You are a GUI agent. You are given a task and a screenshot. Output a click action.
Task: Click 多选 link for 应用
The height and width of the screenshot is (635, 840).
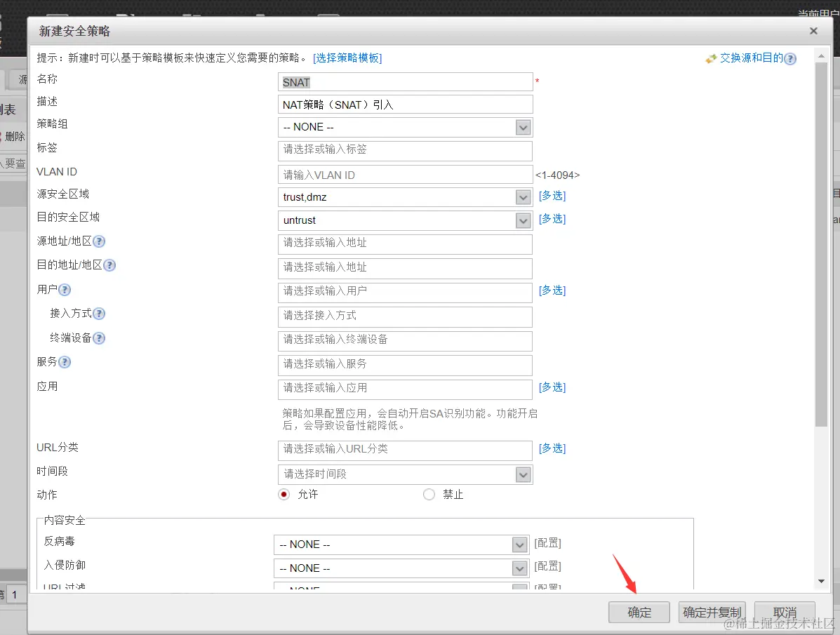point(552,387)
